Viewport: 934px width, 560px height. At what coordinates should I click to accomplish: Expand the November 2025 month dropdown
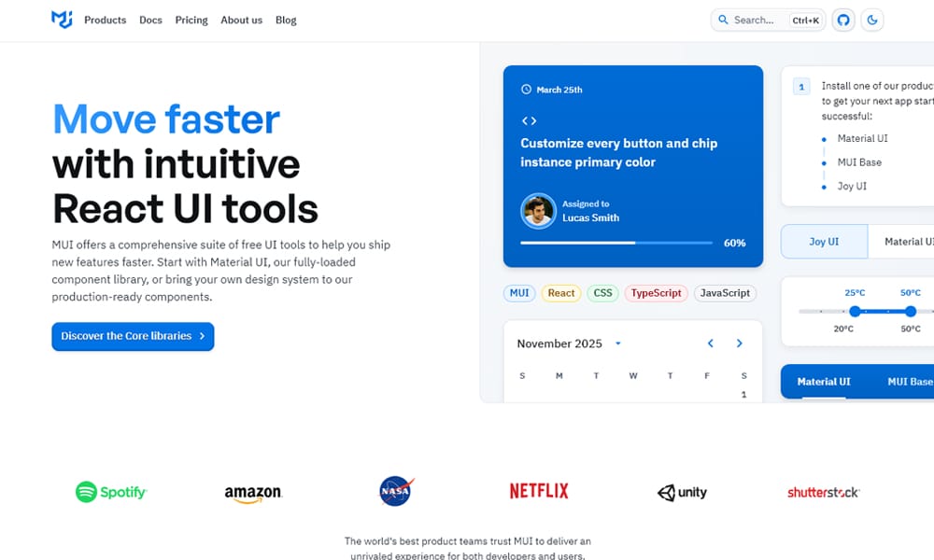[x=618, y=343]
